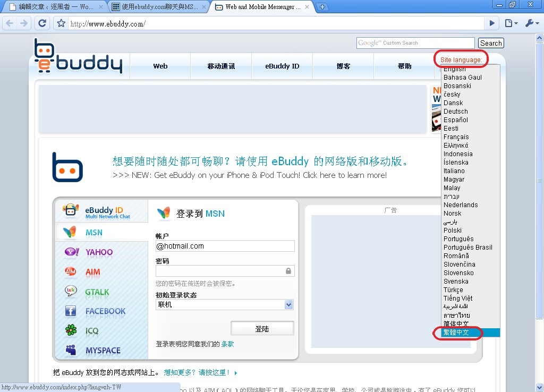544x392 pixels.
Task: Click the Google Search button
Action: 491,43
